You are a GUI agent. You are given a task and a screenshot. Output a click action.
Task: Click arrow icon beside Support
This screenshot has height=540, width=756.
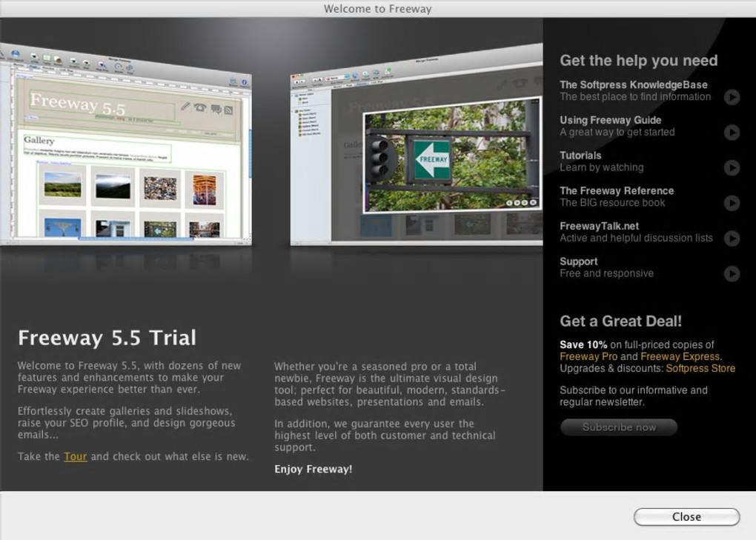(x=732, y=273)
